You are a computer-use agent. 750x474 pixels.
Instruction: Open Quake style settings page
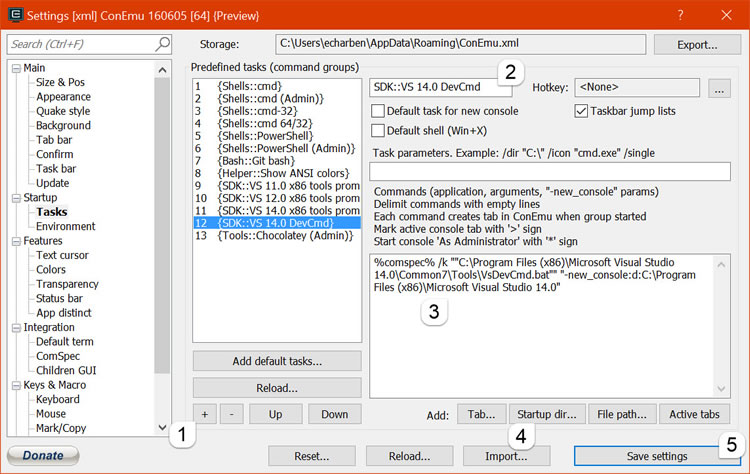pos(63,111)
